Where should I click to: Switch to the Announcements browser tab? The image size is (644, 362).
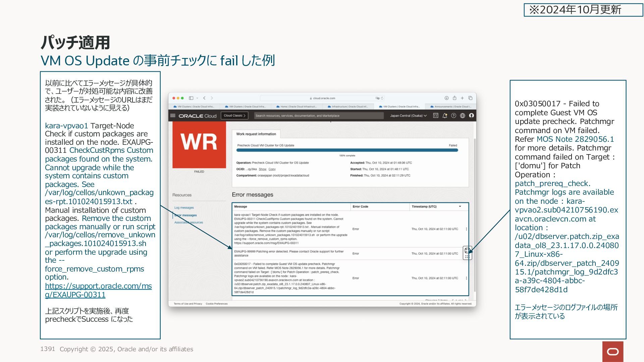pos(450,107)
